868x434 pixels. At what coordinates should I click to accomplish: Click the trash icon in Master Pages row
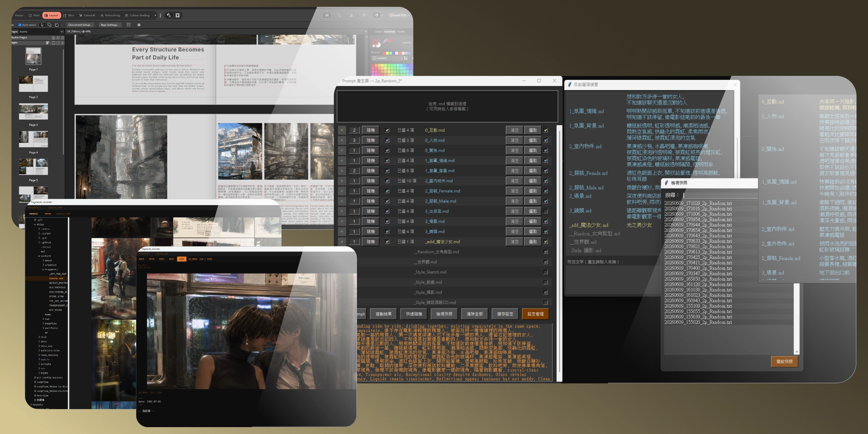pyautogui.click(x=63, y=38)
